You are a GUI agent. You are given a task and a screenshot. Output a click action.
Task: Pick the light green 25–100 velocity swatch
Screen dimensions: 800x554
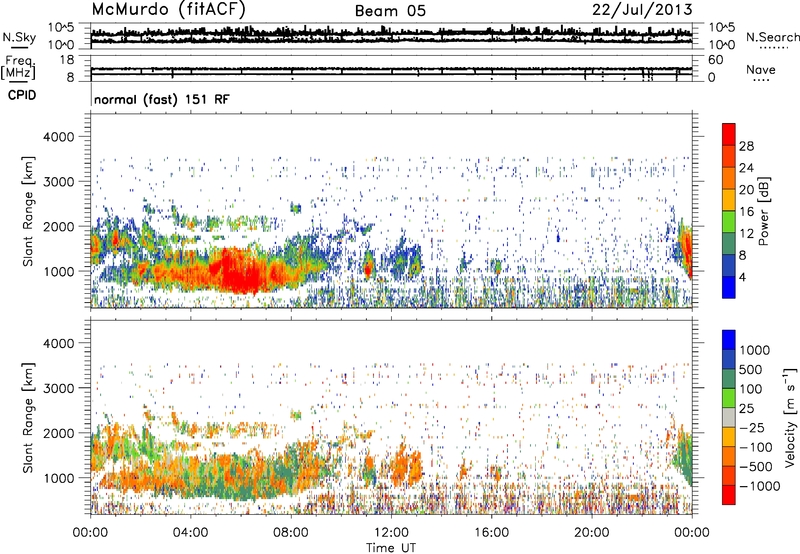729,398
